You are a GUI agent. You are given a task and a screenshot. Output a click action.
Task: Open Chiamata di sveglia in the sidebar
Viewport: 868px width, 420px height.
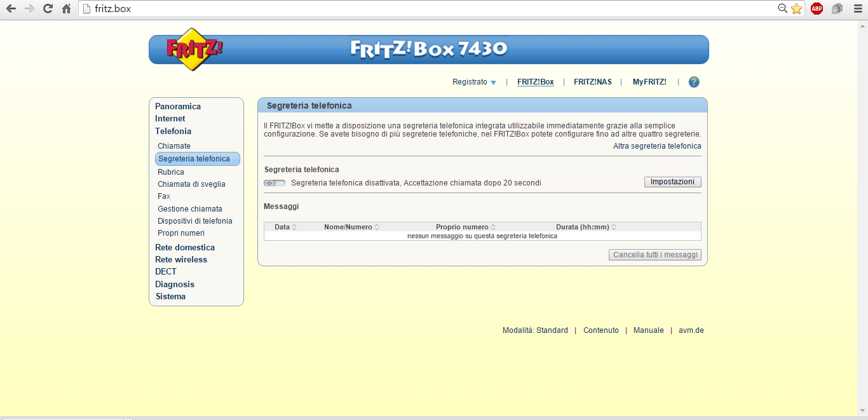tap(191, 184)
